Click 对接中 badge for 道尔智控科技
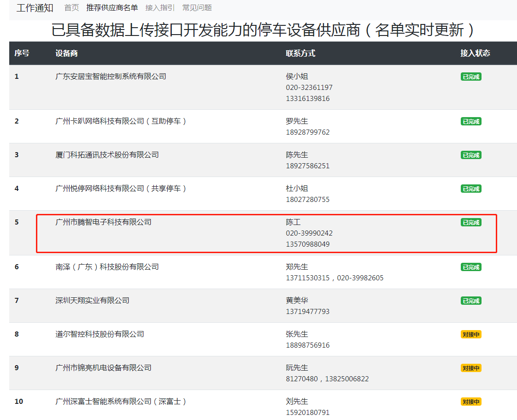The width and height of the screenshot is (517, 420). click(471, 335)
